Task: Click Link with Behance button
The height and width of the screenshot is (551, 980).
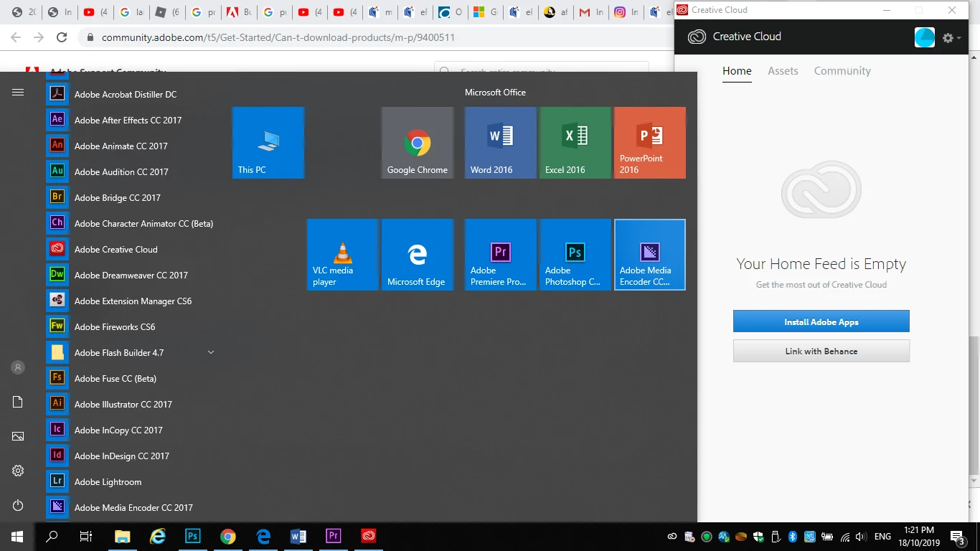Action: tap(821, 352)
